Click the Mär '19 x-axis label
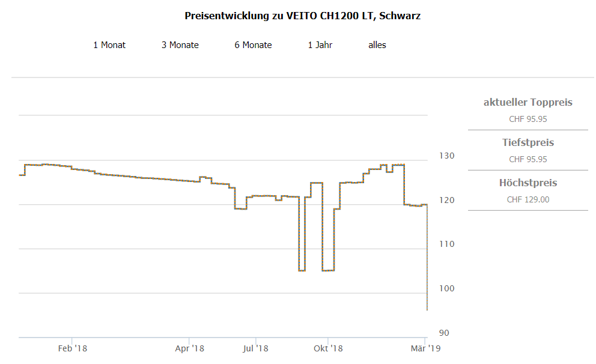This screenshot has height=364, width=596. (425, 348)
